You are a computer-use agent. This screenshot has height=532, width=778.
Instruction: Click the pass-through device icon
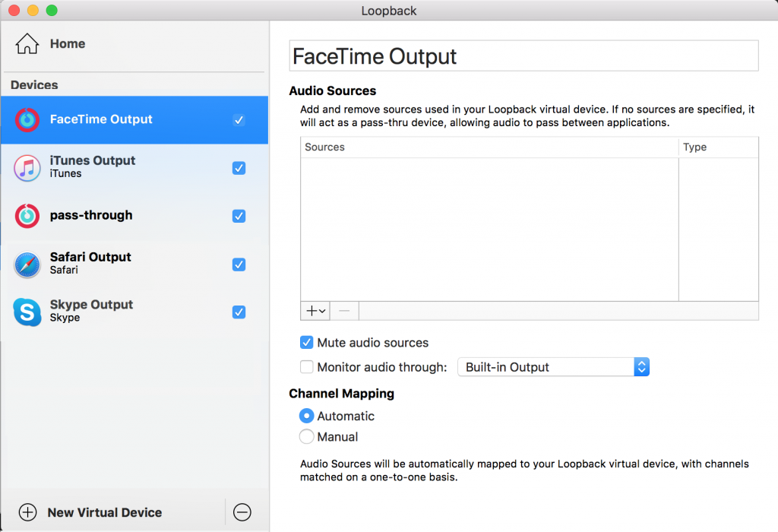point(27,216)
